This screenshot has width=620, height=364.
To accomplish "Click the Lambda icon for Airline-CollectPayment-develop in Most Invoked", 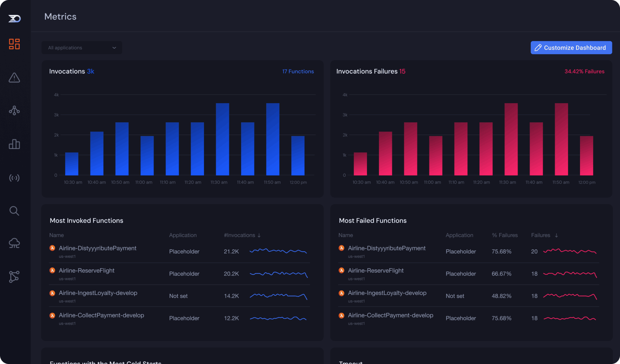I will 52,315.
